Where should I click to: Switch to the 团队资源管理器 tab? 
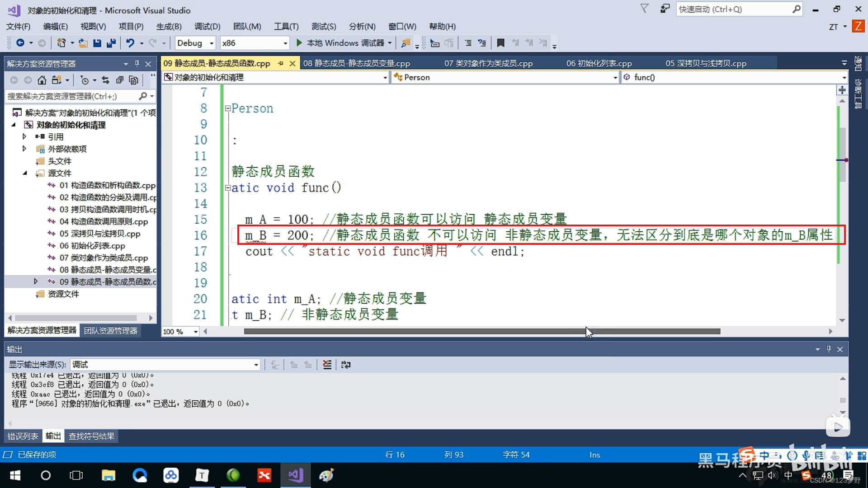click(111, 331)
